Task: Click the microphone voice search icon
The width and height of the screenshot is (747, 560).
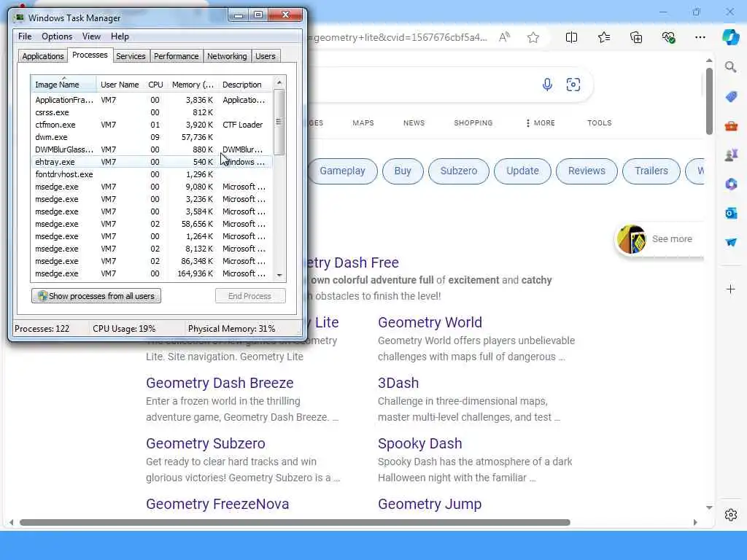Action: [547, 85]
